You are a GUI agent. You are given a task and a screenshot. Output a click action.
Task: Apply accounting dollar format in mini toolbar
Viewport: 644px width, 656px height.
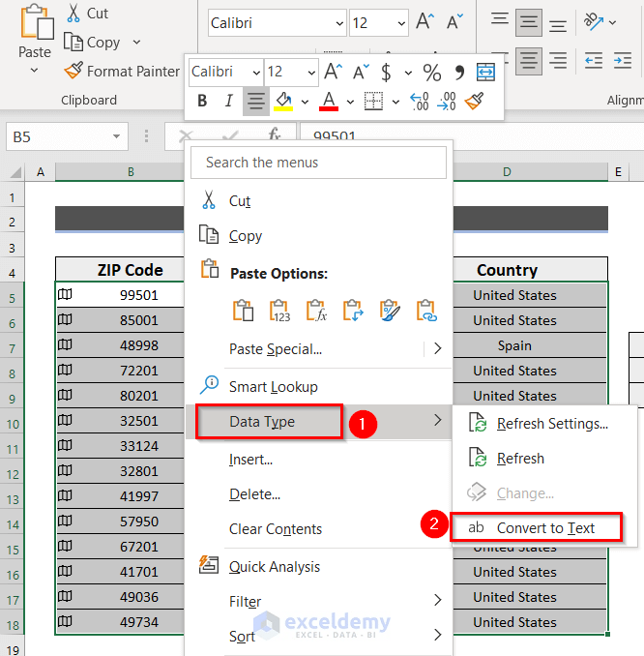pos(387,72)
